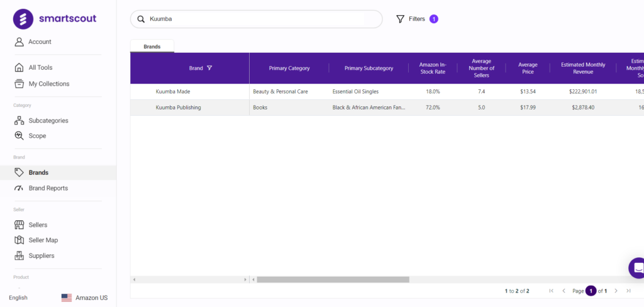
Task: Sort by Primary Category column
Action: [x=289, y=68]
